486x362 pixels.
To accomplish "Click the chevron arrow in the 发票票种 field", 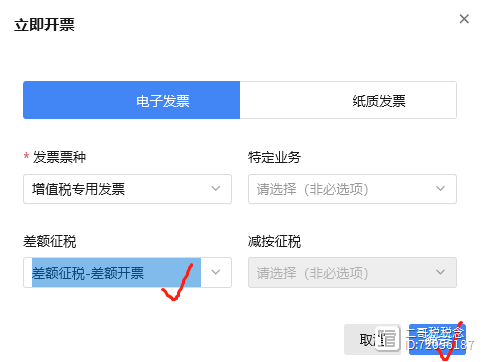I will coord(216,189).
